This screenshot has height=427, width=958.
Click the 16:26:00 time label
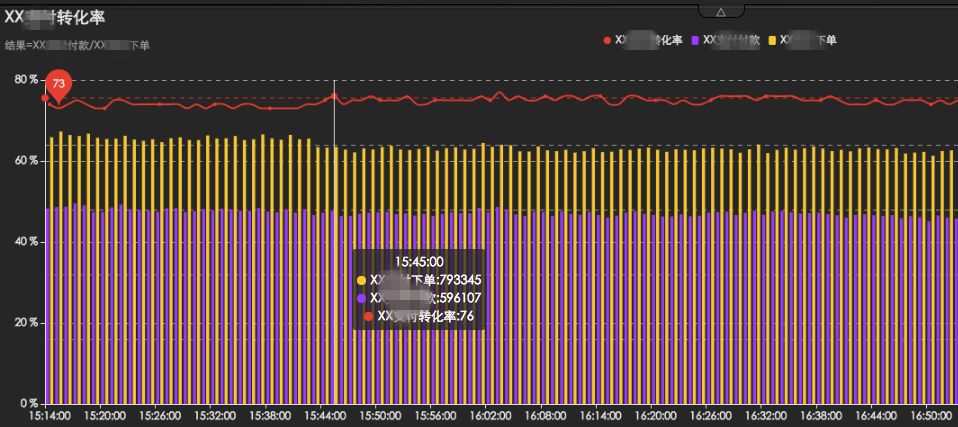click(x=711, y=415)
